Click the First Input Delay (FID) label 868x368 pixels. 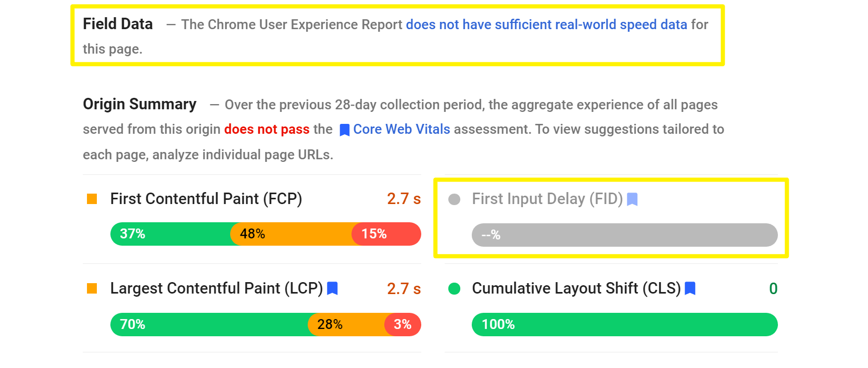[546, 199]
